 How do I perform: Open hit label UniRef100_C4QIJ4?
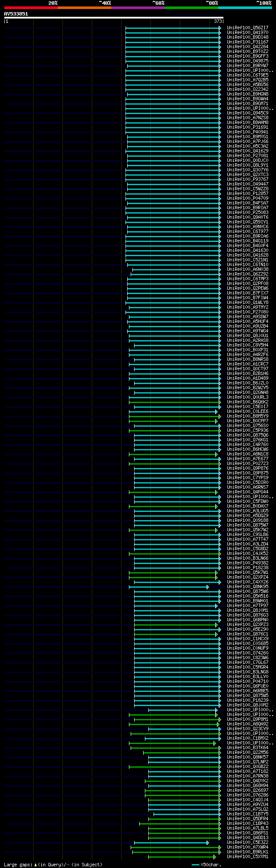tap(248, 800)
